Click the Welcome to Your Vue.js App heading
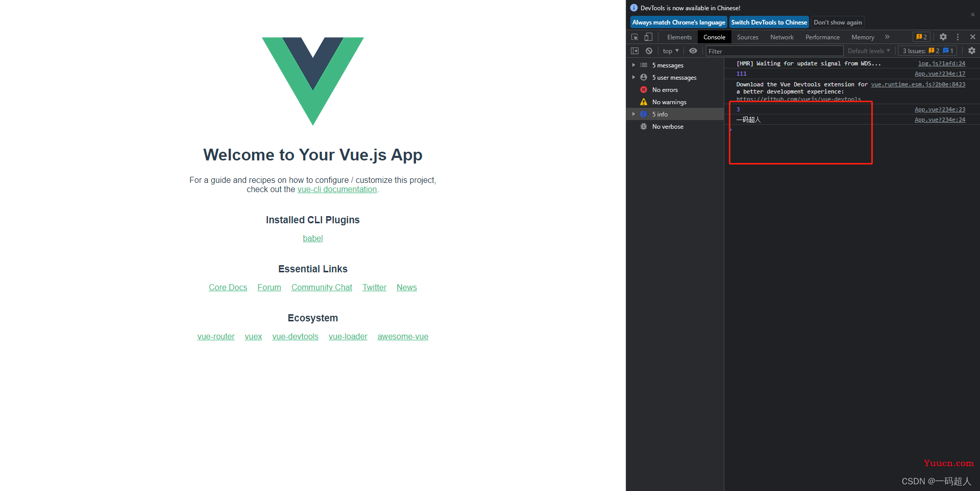The height and width of the screenshot is (491, 980). click(x=313, y=155)
